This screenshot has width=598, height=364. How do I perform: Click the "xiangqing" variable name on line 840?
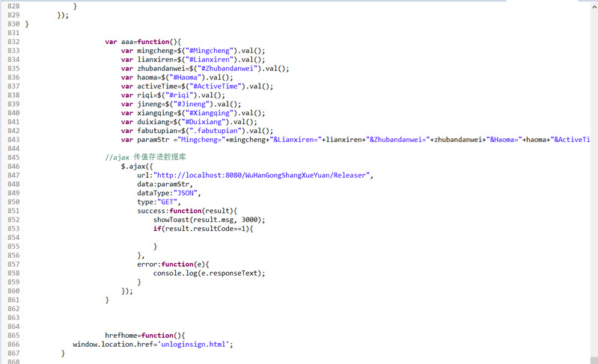[x=155, y=113]
